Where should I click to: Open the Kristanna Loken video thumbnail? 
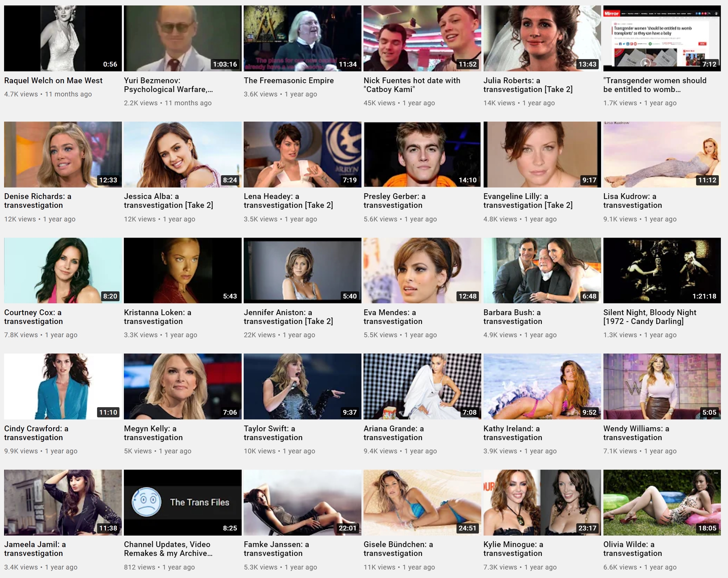(x=183, y=270)
